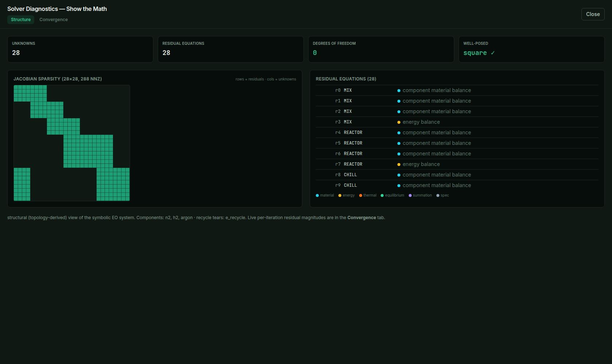Image resolution: width=612 pixels, height=364 pixels.
Task: Select residual row r8 CHILL
Action: point(457,175)
